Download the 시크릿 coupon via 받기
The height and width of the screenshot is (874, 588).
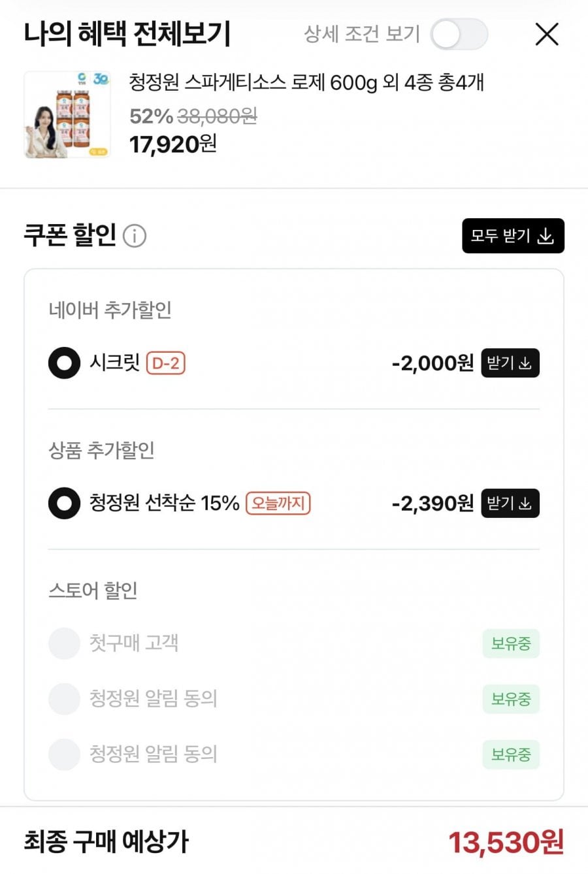click(510, 363)
